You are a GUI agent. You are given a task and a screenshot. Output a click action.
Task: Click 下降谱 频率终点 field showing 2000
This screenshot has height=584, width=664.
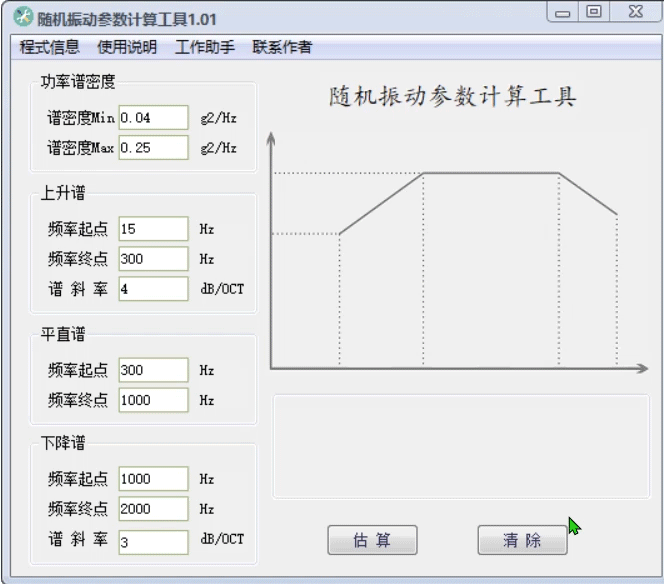pyautogui.click(x=153, y=509)
